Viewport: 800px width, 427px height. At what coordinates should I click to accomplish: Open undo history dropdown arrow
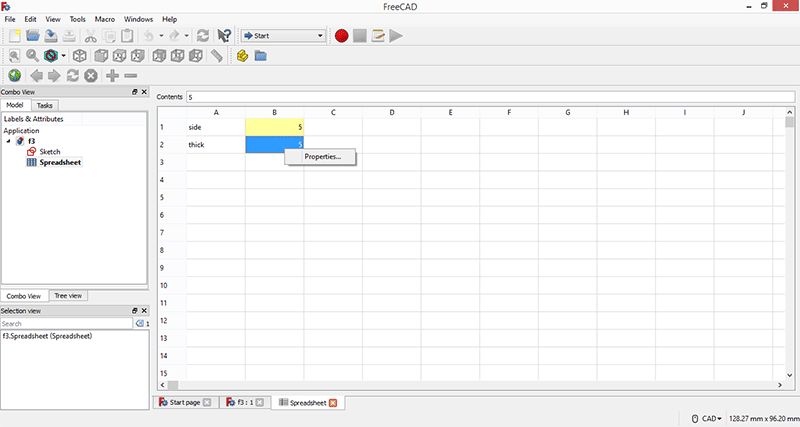161,36
